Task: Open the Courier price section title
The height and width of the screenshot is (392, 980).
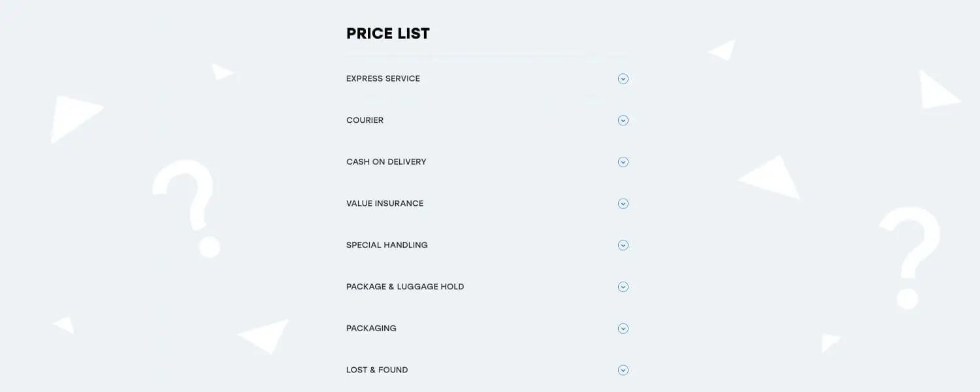Action: [365, 120]
